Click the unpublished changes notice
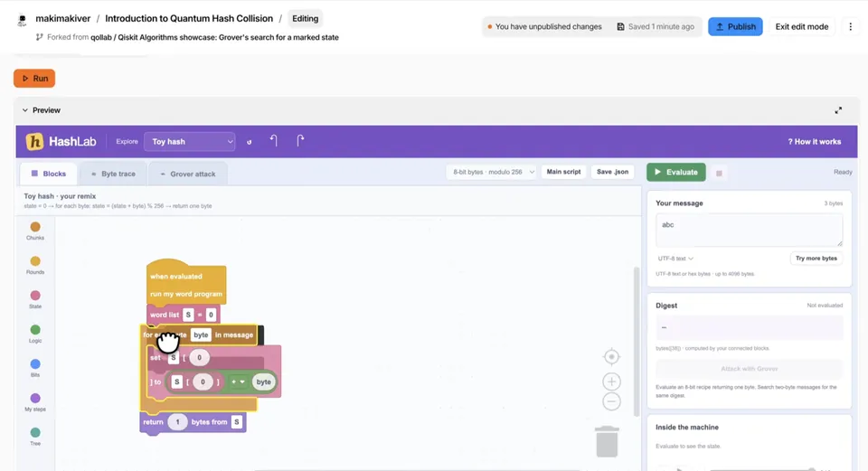 (x=544, y=26)
